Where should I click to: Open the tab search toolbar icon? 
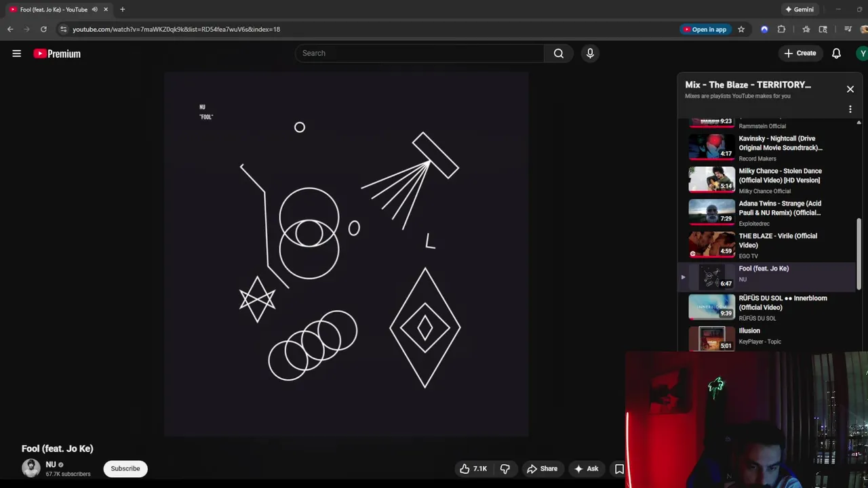(823, 29)
